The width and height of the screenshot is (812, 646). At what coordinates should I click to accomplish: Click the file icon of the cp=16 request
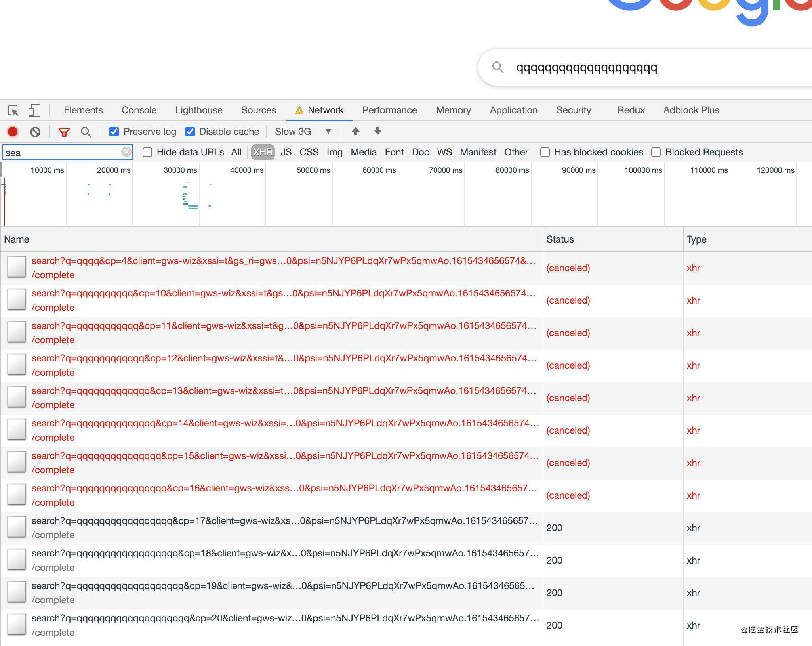pyautogui.click(x=17, y=495)
